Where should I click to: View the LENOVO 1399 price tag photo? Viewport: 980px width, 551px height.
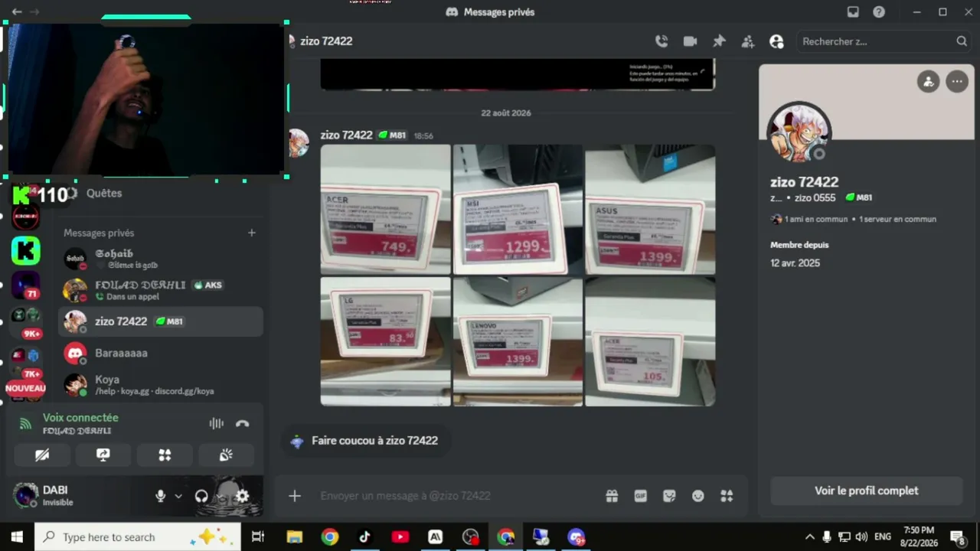click(518, 341)
